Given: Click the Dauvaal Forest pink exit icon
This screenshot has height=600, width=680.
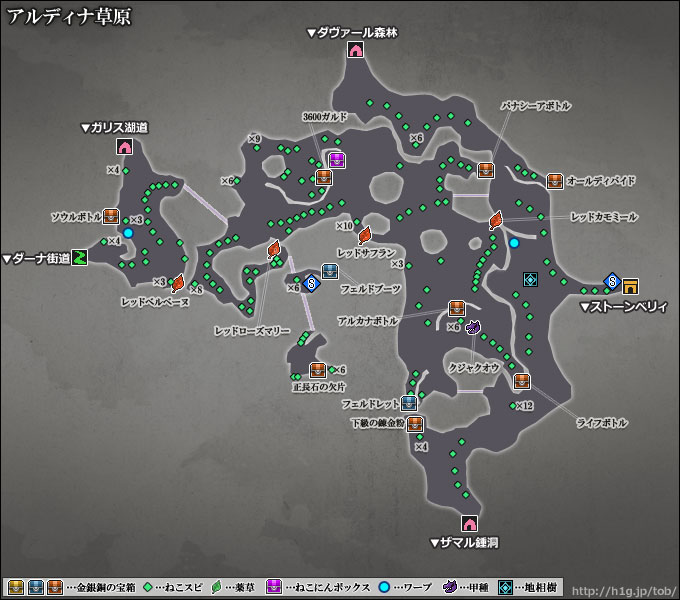Looking at the screenshot, I should (x=355, y=49).
